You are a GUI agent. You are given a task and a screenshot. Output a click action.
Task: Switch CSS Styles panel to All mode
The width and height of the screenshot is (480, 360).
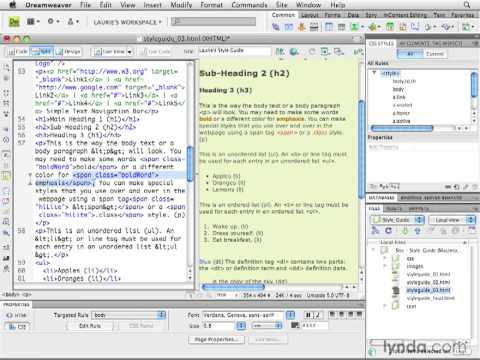(x=410, y=54)
